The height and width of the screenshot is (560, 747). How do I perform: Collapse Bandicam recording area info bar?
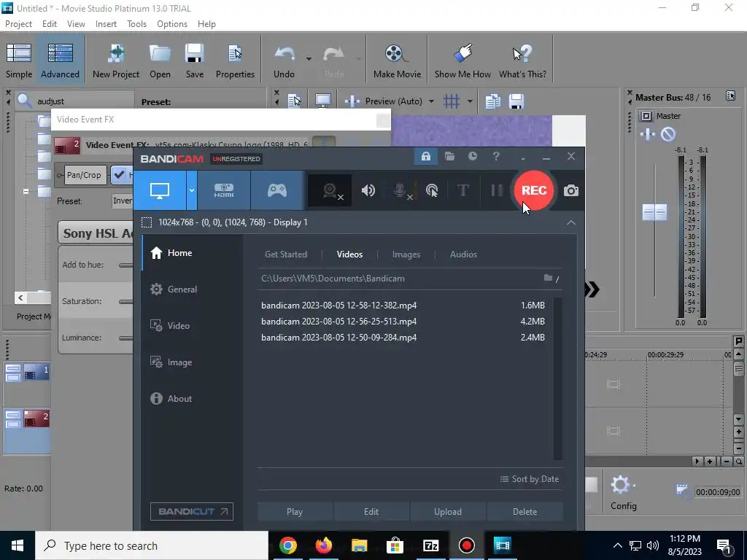[570, 223]
